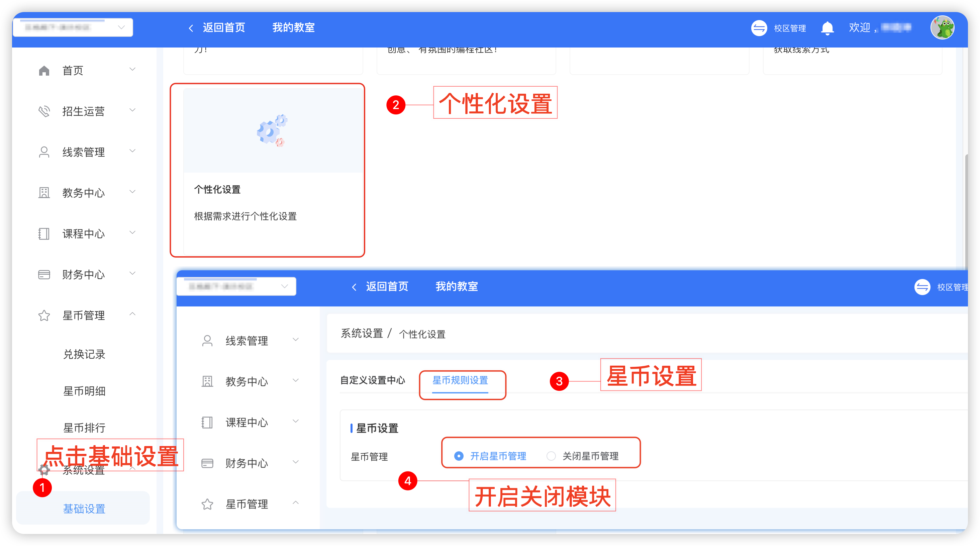Open the campus selector dropdown at top left
This screenshot has height=546, width=980.
pyautogui.click(x=73, y=27)
